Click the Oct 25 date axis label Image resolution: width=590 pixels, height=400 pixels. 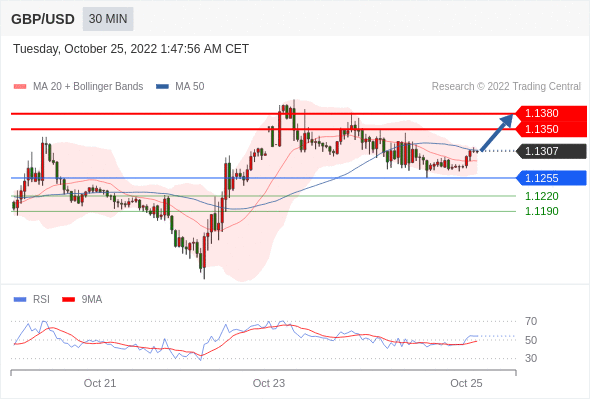(466, 383)
